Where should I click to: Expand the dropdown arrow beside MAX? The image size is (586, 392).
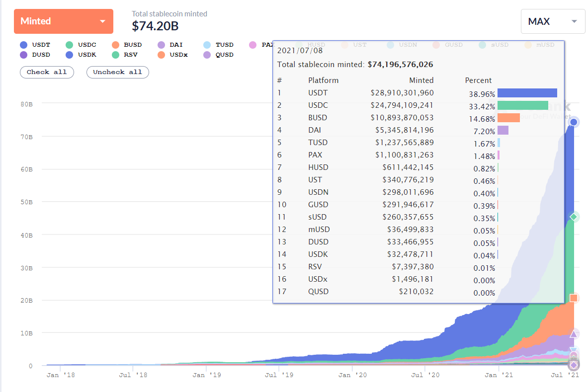pos(574,21)
